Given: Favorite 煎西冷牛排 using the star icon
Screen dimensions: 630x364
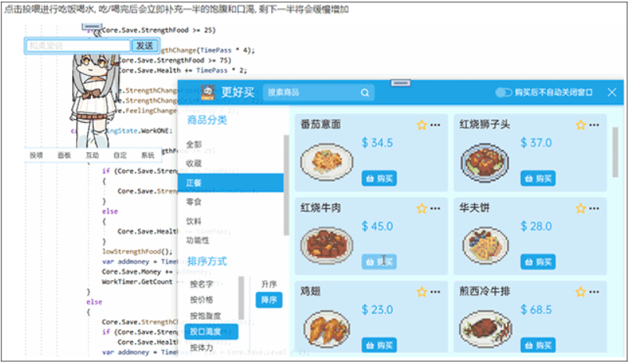Looking at the screenshot, I should point(581,292).
